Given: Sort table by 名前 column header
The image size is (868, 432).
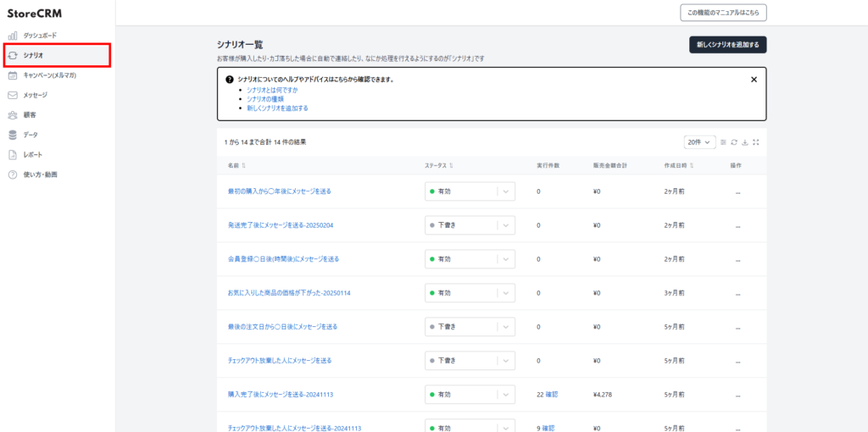Looking at the screenshot, I should [237, 166].
